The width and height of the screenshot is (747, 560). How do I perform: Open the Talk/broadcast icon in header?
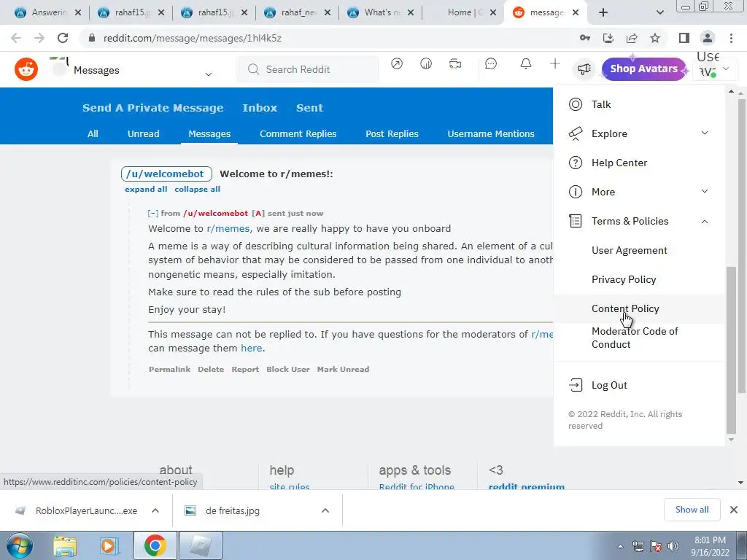point(455,64)
